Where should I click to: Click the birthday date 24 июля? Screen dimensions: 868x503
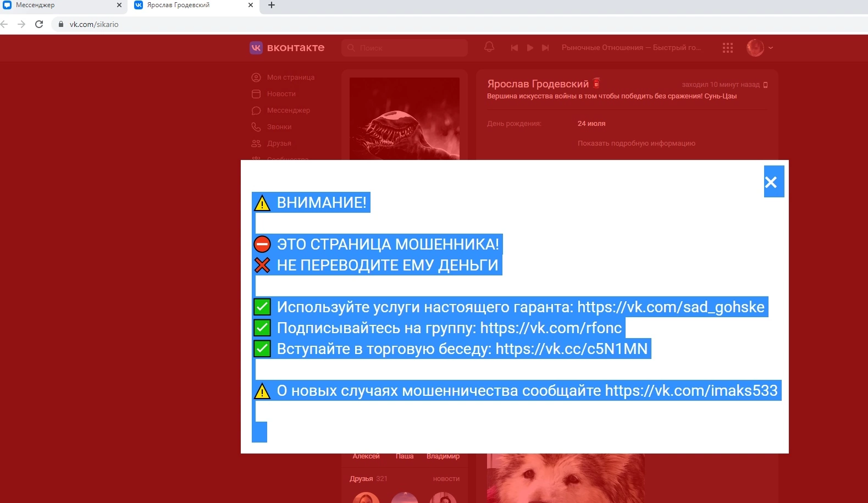591,124
